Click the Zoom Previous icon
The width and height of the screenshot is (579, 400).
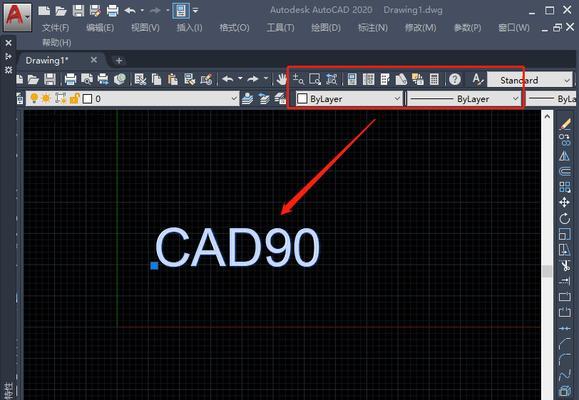(332, 79)
